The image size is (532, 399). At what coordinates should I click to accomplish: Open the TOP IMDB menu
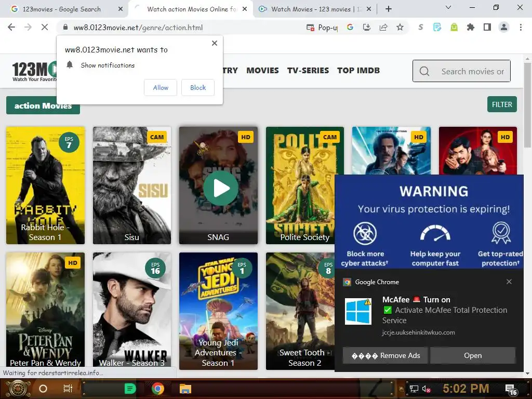(x=358, y=71)
